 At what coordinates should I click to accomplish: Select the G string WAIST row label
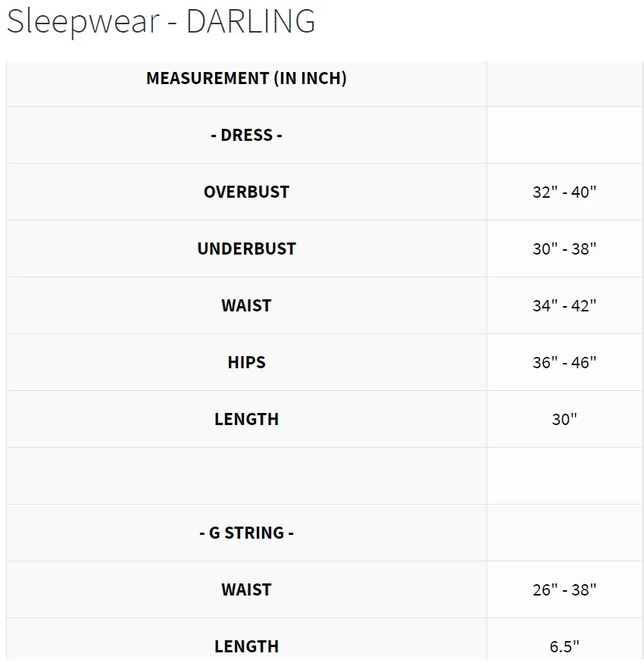pos(246,590)
